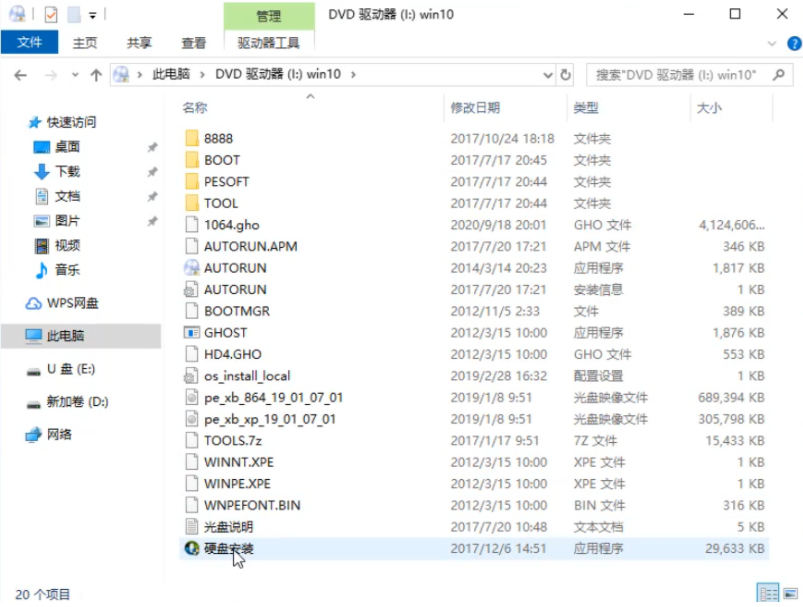Expand the ribbon using the chevron
Image resolution: width=803 pixels, height=607 pixels.
click(x=770, y=44)
